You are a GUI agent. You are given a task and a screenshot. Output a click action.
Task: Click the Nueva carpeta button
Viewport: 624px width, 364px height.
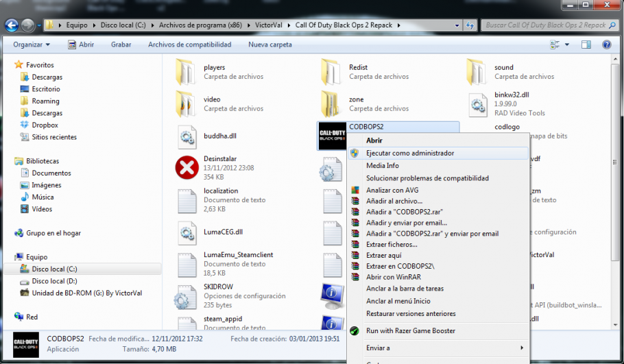point(270,45)
